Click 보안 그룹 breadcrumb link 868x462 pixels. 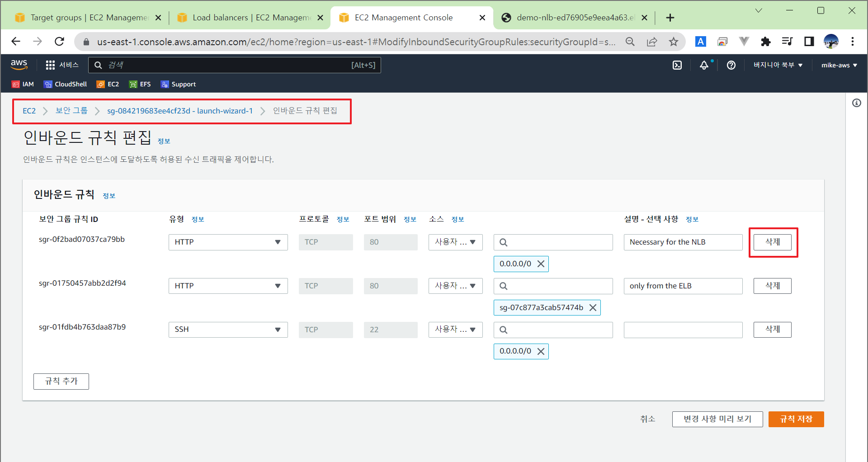71,111
